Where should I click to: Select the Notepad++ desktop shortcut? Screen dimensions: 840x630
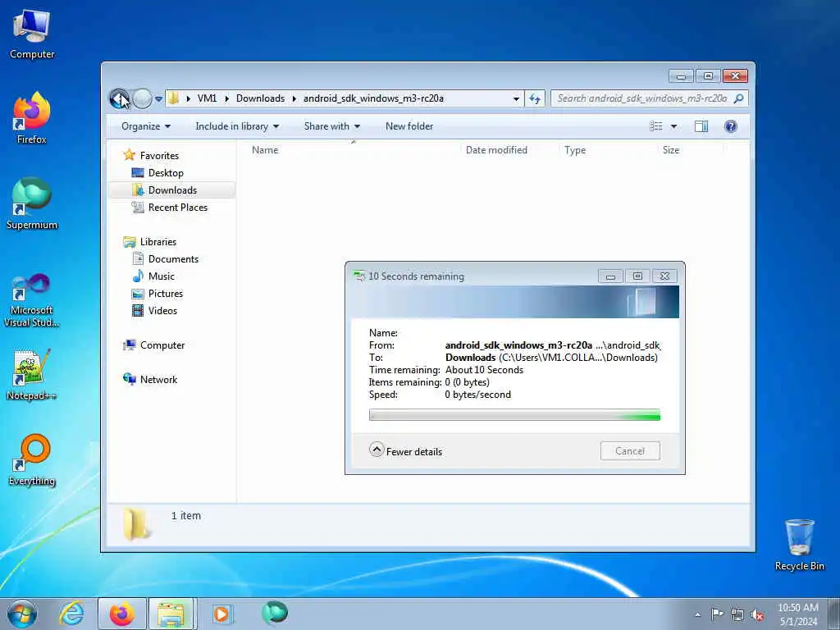pos(32,375)
